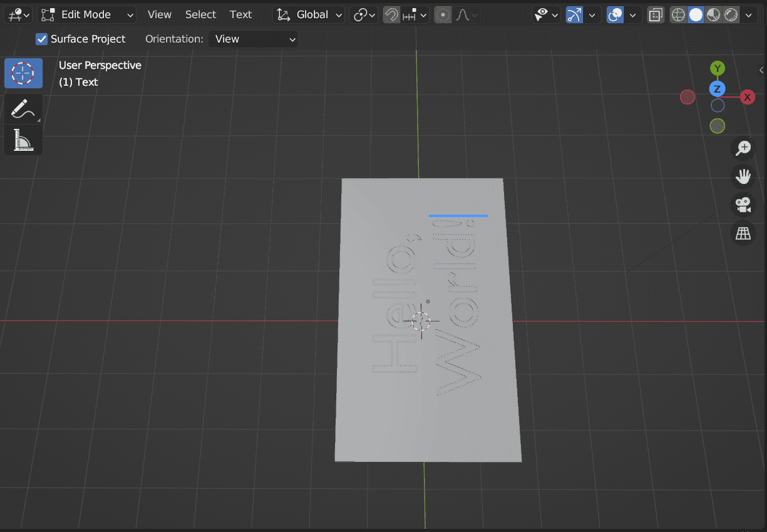Click the negative Y axis gizmo circle
This screenshot has height=532, width=767.
pos(718,126)
